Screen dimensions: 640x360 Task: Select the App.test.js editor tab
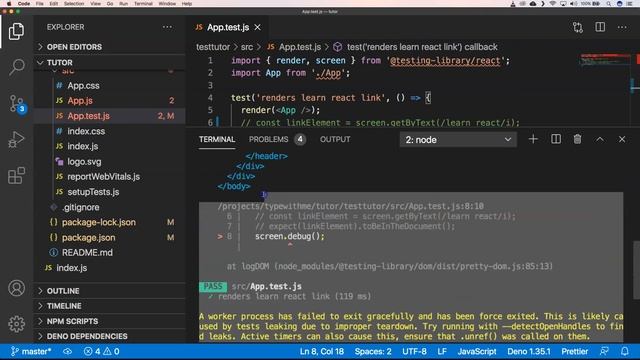tap(228, 27)
